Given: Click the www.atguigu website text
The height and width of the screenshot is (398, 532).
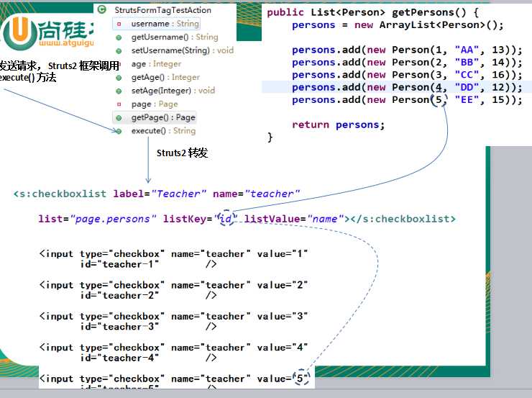Looking at the screenshot, I should (x=66, y=42).
